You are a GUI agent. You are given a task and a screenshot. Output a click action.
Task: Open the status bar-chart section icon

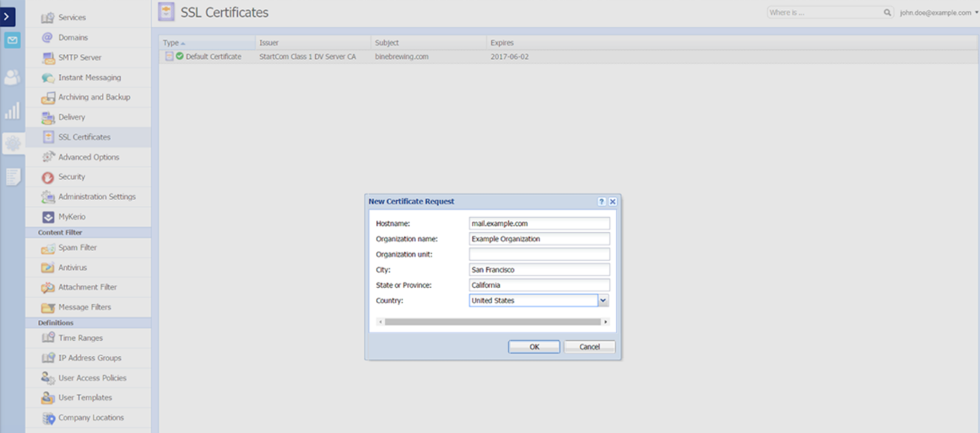(12, 111)
